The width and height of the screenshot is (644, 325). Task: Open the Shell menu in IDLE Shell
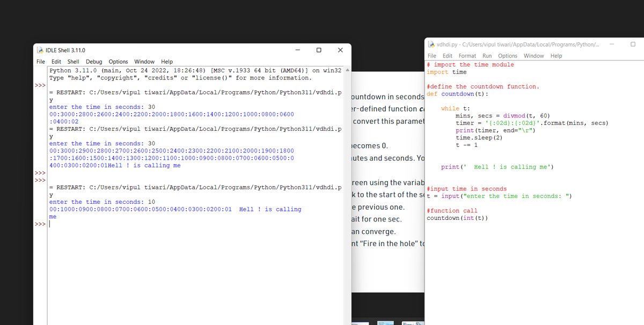coord(73,62)
